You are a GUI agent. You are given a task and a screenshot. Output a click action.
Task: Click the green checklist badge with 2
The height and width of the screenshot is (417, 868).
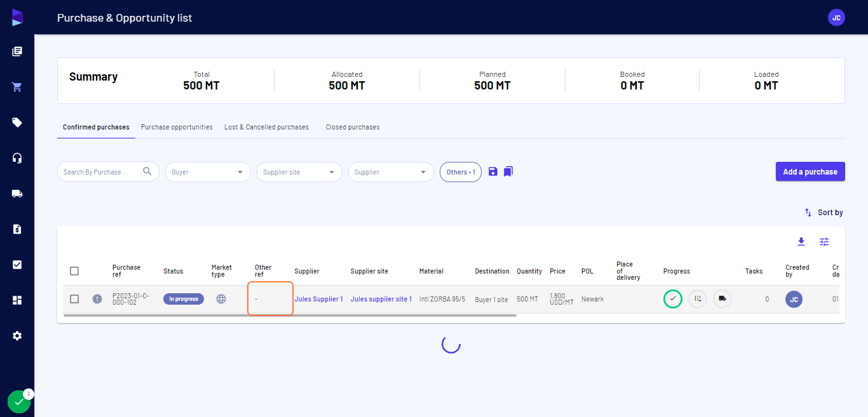pyautogui.click(x=19, y=401)
